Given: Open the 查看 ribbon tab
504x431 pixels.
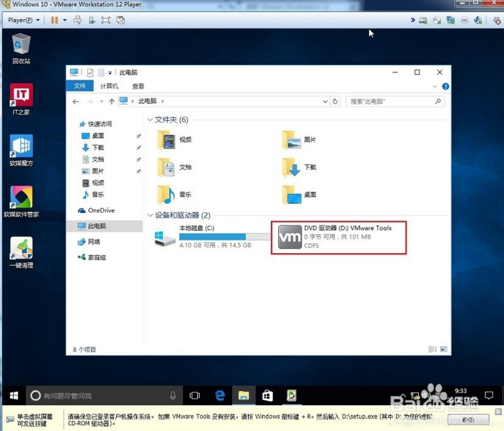Looking at the screenshot, I should point(138,86).
